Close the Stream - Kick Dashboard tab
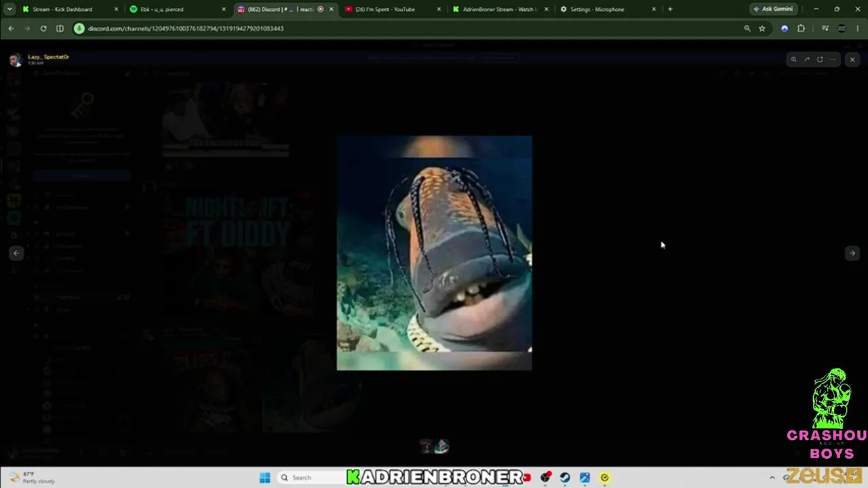The height and width of the screenshot is (488, 868). [116, 9]
